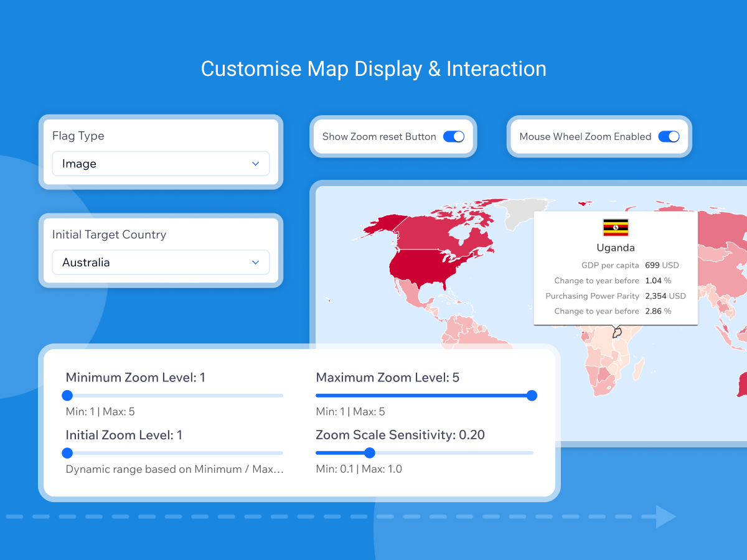This screenshot has height=560, width=747.
Task: Click the chevron arrow in Flag Type select
Action: tap(255, 164)
